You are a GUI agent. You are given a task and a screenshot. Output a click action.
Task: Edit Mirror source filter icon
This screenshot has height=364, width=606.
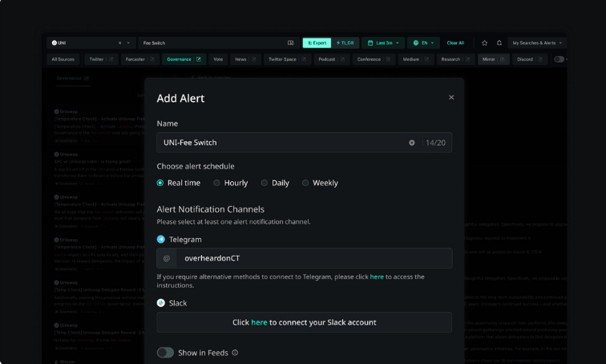click(x=503, y=59)
